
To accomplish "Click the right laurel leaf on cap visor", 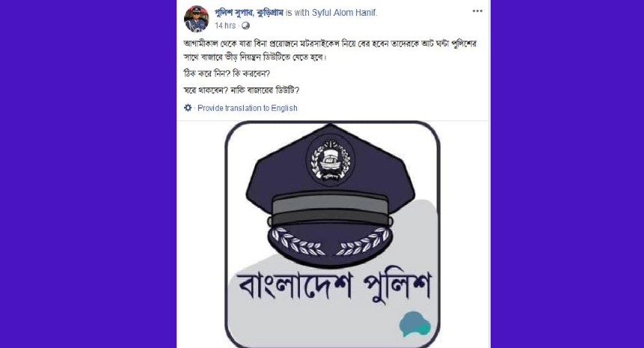I will [362, 242].
